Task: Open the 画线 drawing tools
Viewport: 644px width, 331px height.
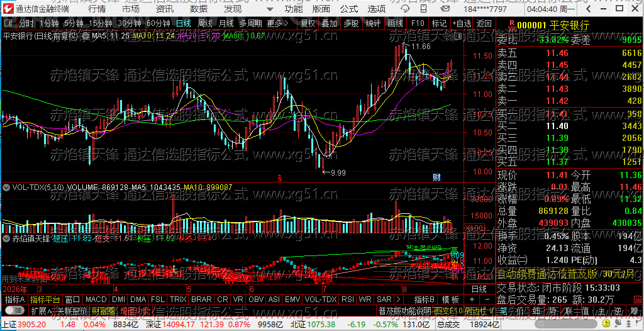Action: 395,24
